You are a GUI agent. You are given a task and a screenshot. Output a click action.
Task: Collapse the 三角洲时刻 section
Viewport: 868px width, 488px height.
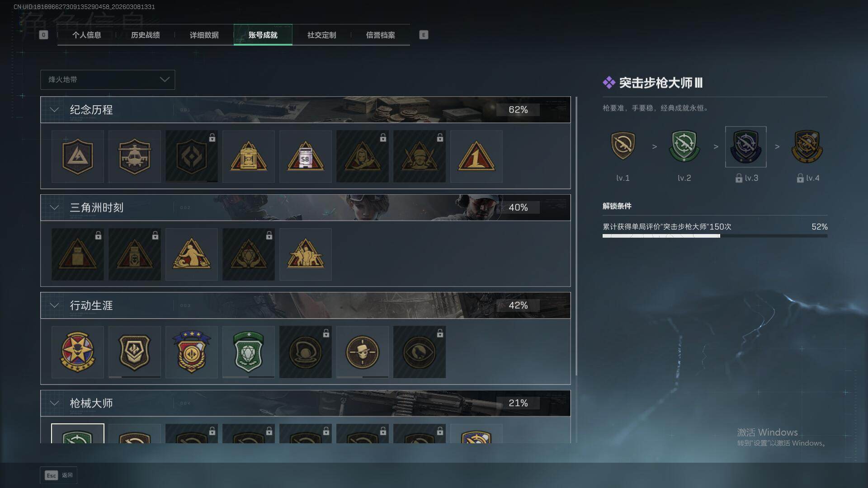pyautogui.click(x=54, y=207)
